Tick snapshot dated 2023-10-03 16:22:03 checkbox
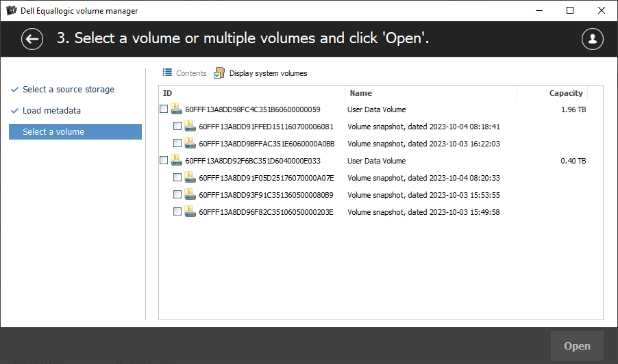This screenshot has width=618, height=364. [177, 143]
